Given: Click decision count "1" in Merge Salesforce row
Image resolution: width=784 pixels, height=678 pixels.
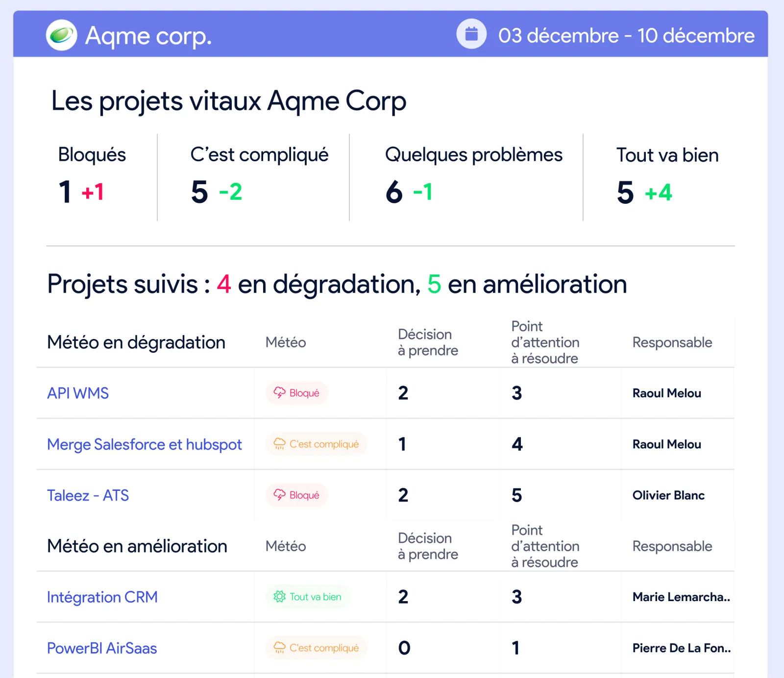Looking at the screenshot, I should 402,444.
